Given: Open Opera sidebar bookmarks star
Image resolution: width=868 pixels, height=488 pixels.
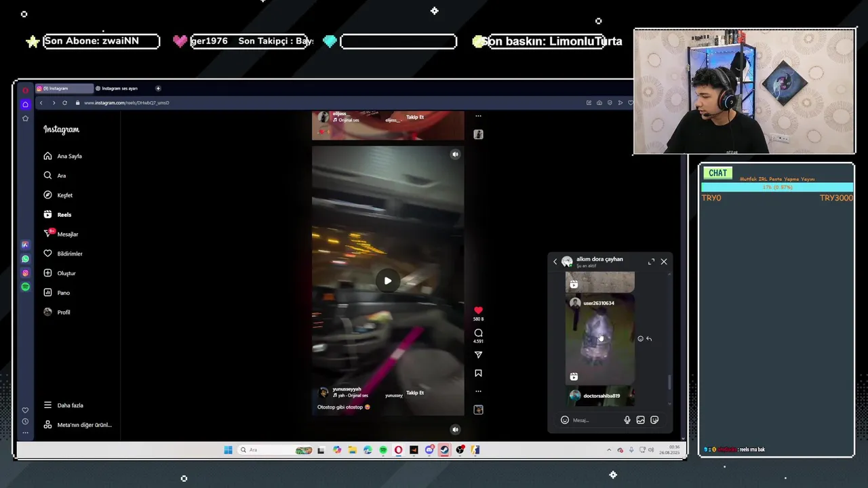Looking at the screenshot, I should point(25,118).
